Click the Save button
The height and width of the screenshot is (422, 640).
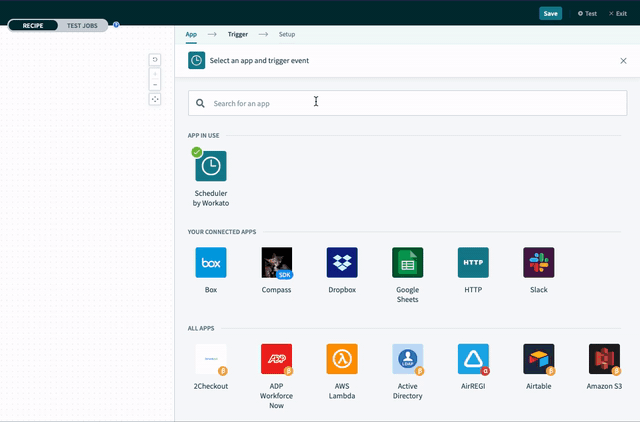click(x=551, y=14)
